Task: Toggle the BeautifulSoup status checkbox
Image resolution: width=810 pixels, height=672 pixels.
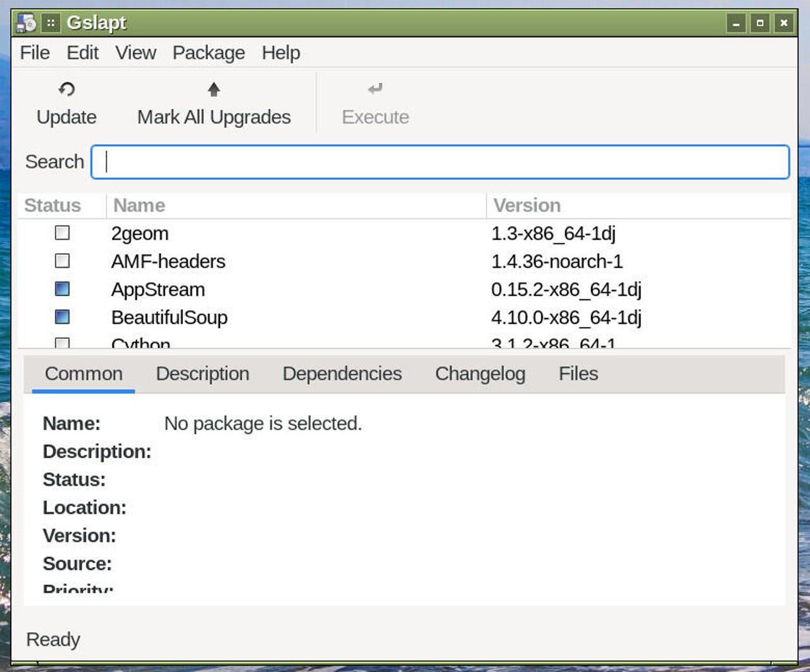Action: 62,317
